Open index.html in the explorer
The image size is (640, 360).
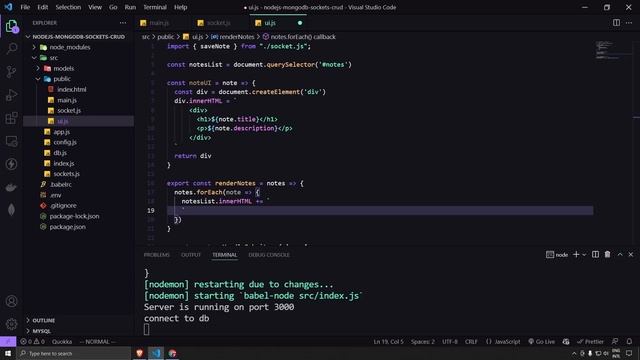click(x=71, y=89)
